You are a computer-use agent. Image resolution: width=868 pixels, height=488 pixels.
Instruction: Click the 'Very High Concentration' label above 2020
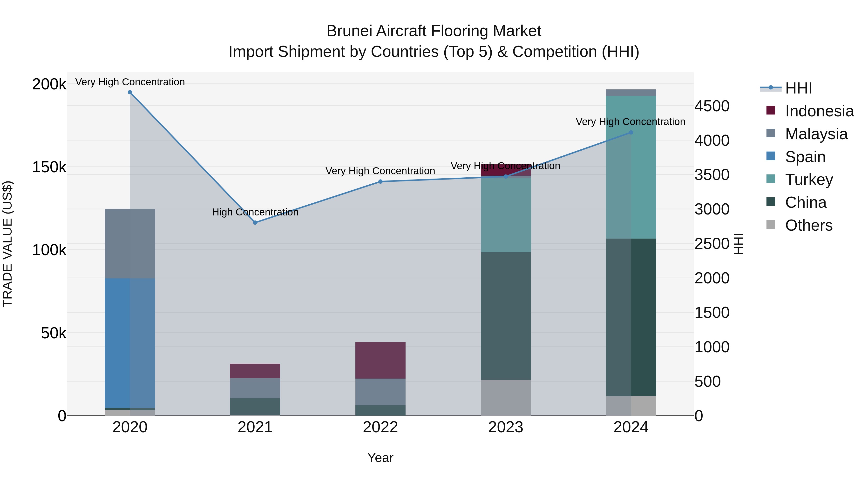pos(130,82)
